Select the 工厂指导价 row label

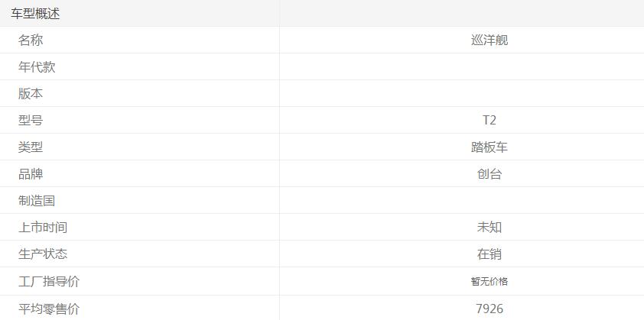tap(49, 282)
